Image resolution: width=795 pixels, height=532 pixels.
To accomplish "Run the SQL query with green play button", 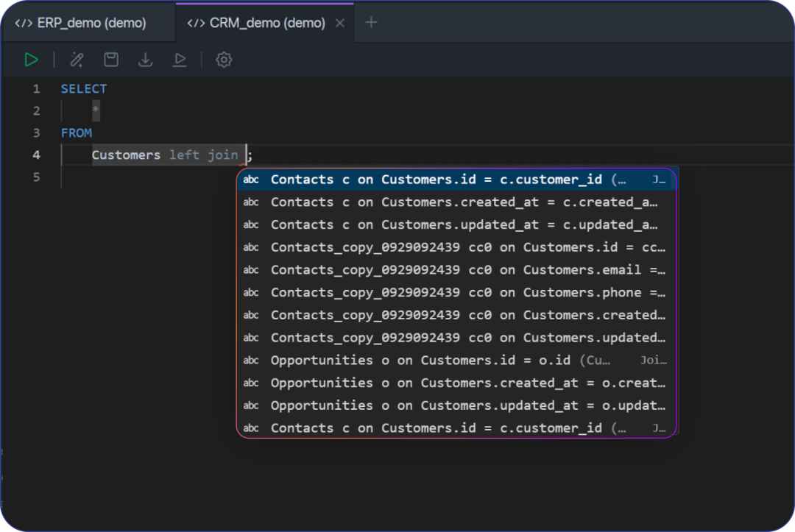I will 31,60.
